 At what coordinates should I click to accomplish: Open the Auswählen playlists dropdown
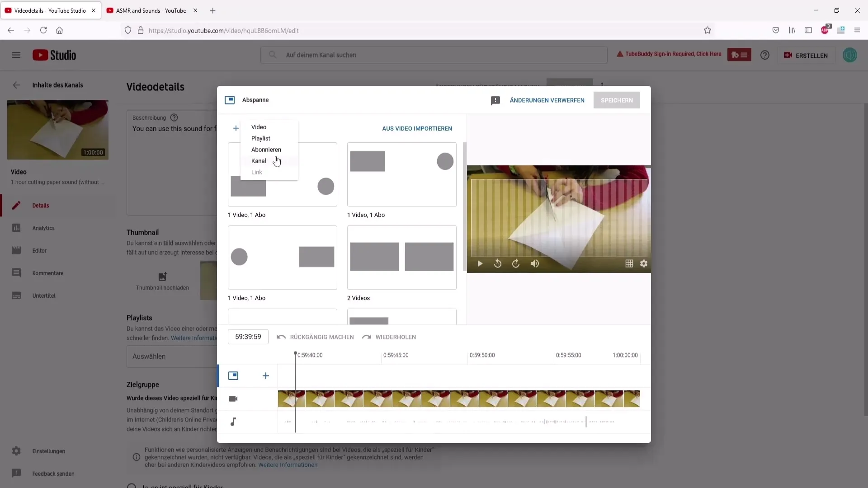point(172,357)
